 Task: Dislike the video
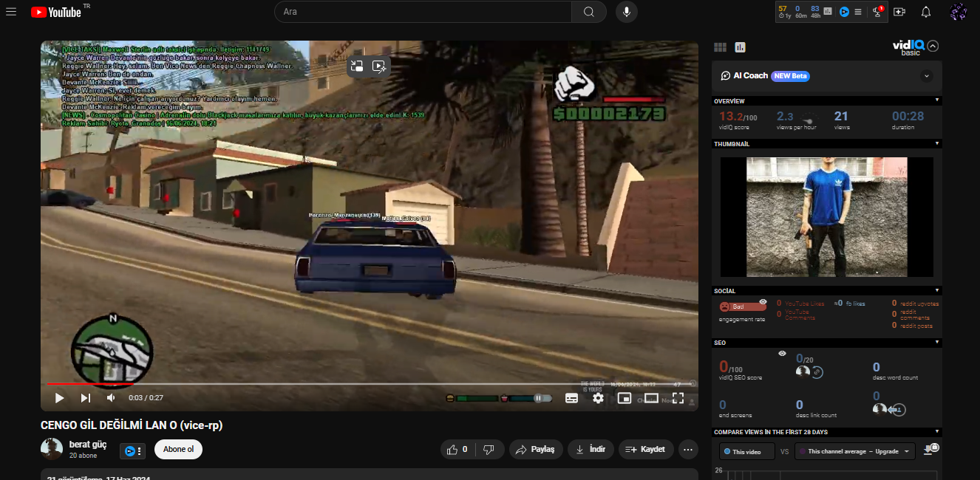[x=489, y=449]
